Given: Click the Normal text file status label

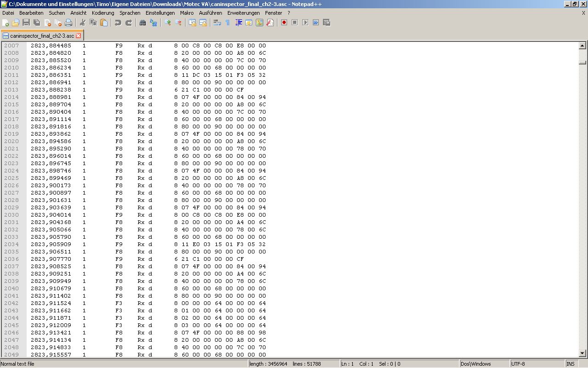Looking at the screenshot, I should [17, 364].
